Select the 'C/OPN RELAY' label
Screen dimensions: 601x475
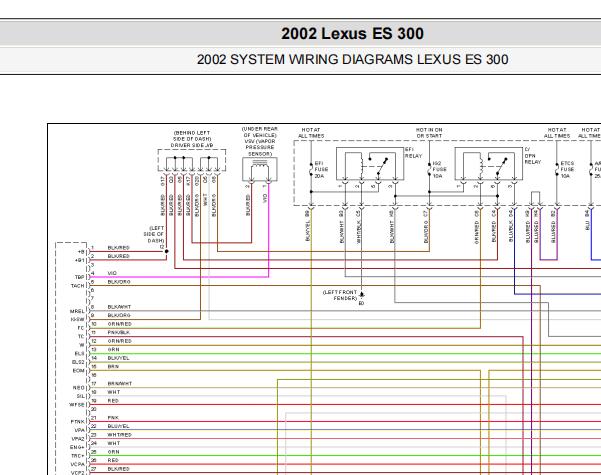point(532,156)
